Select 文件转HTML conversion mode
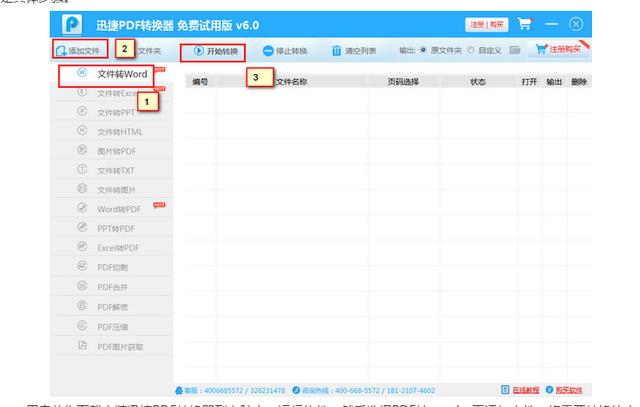 click(x=111, y=131)
